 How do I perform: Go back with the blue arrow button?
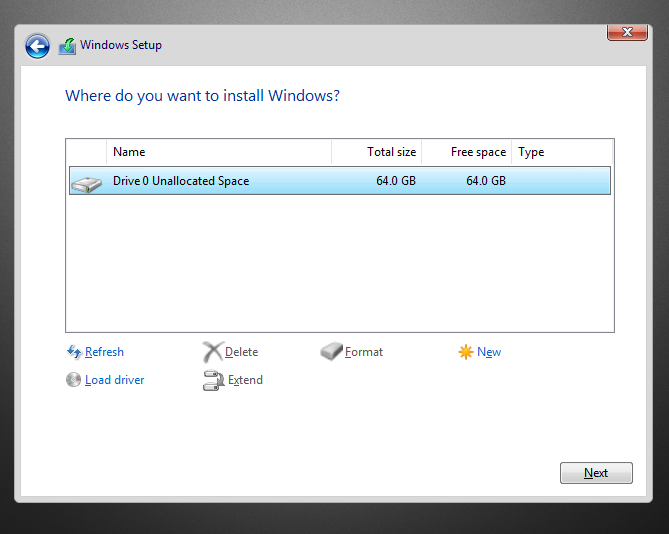coord(37,46)
